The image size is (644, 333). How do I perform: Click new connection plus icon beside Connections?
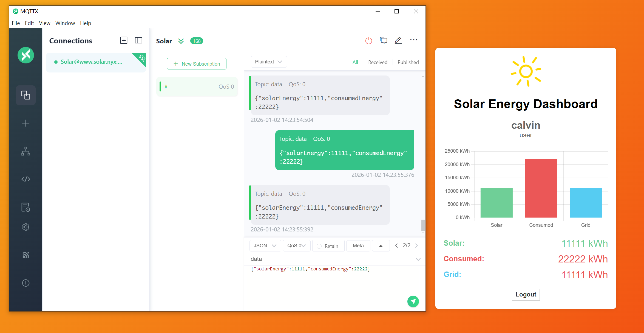tap(124, 41)
